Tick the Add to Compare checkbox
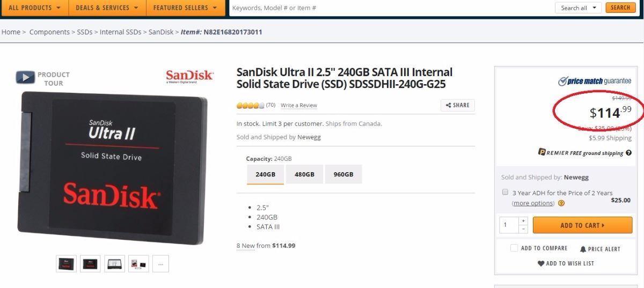This screenshot has height=288, width=644. (x=514, y=248)
